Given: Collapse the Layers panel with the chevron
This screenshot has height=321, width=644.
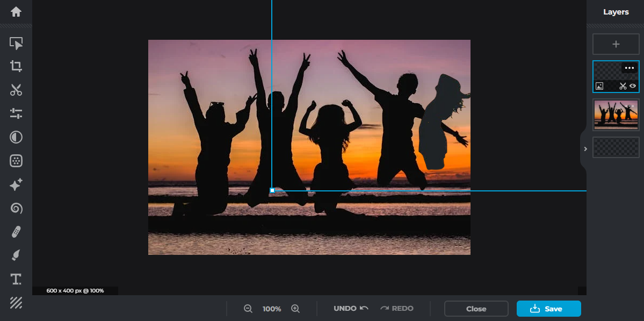Looking at the screenshot, I should tap(585, 149).
